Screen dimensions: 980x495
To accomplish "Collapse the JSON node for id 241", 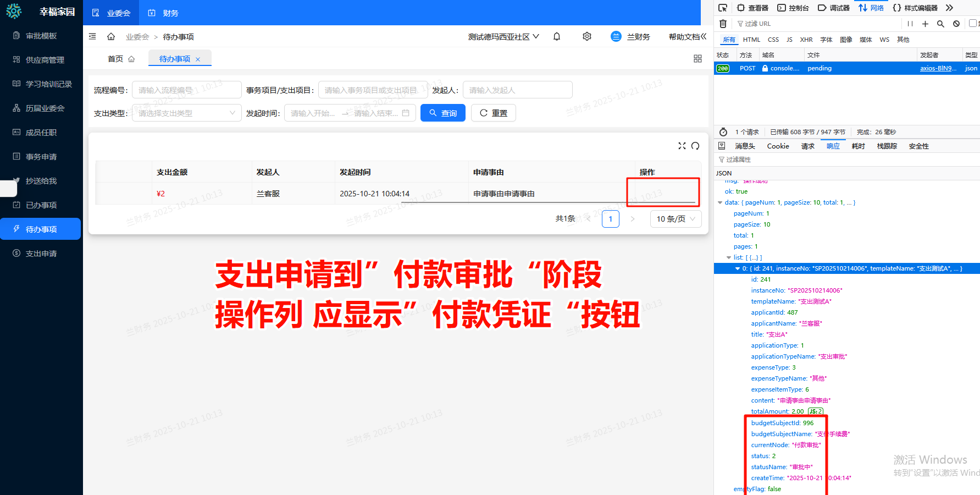I will [x=737, y=268].
